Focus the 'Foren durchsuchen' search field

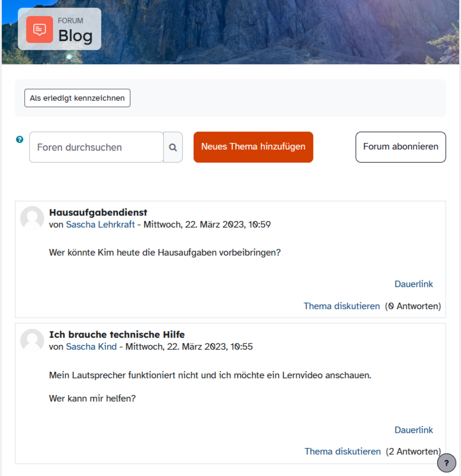coord(96,147)
